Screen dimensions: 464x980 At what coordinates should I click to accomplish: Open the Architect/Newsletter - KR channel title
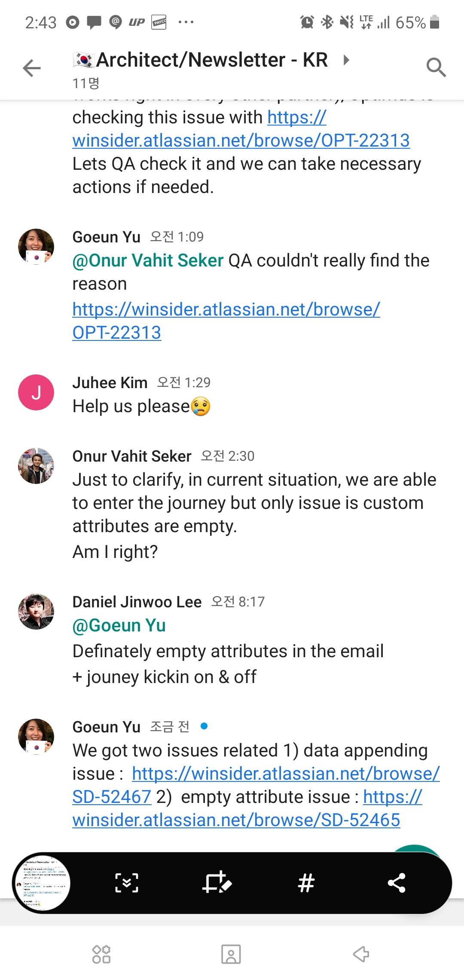pos(212,60)
